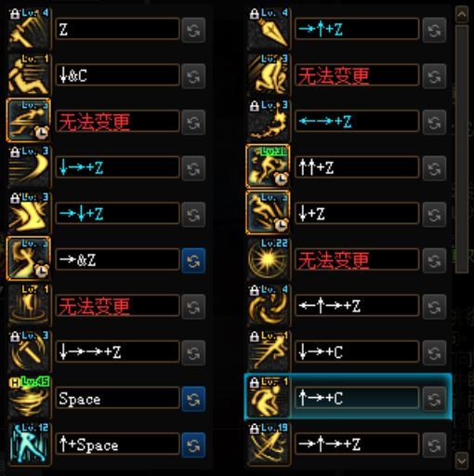This screenshot has height=476, width=474.
Task: Select the spearhead skill icon at Lv.4
Action: [x=269, y=30]
